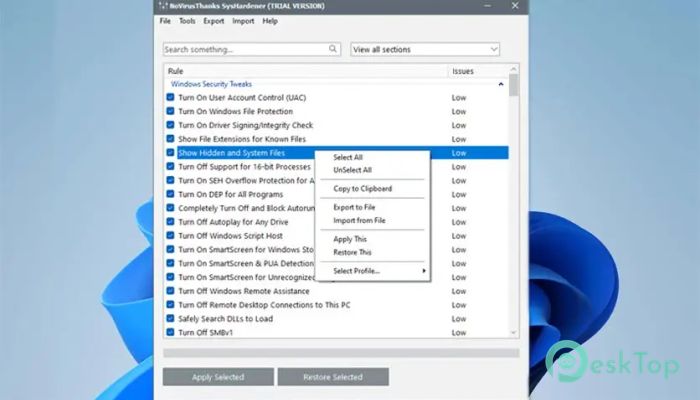Open the Export menu
This screenshot has height=400, width=700.
click(x=213, y=21)
